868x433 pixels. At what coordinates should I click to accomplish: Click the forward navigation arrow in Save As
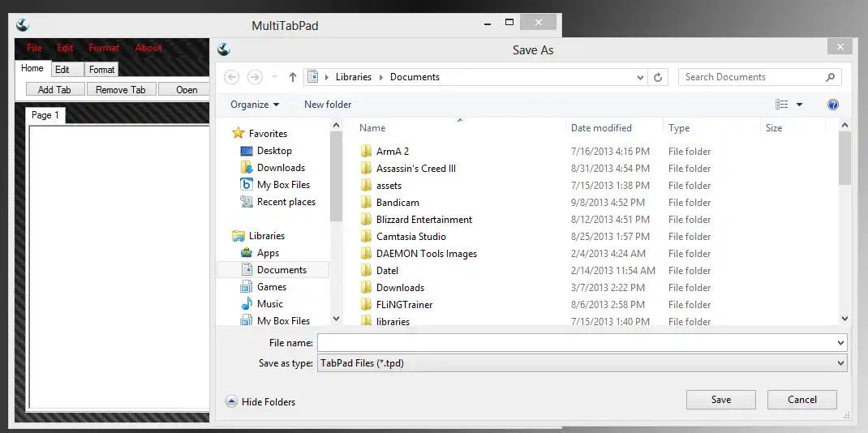[255, 77]
